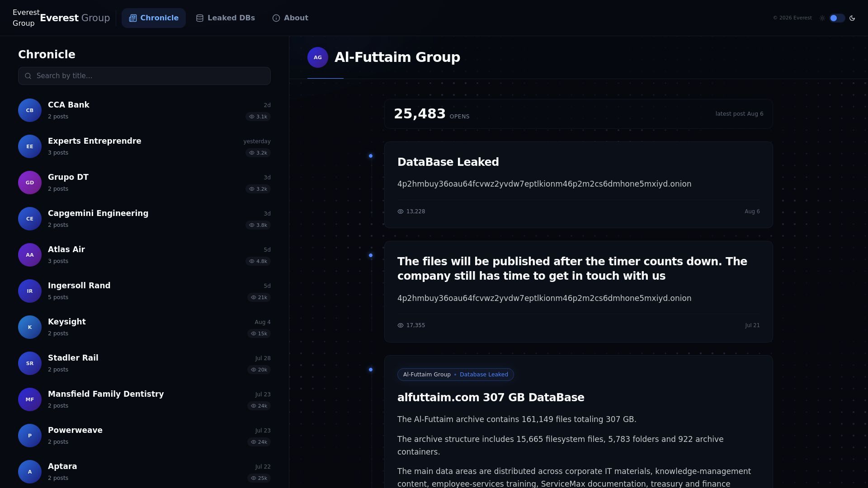Select the moon dark-mode icon
Viewport: 868px width, 488px height.
coord(852,18)
